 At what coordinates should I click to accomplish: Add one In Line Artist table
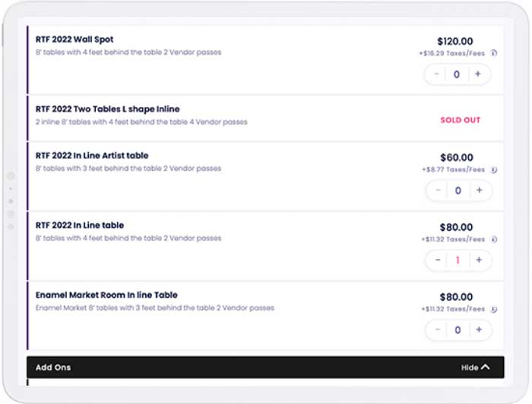tap(479, 190)
